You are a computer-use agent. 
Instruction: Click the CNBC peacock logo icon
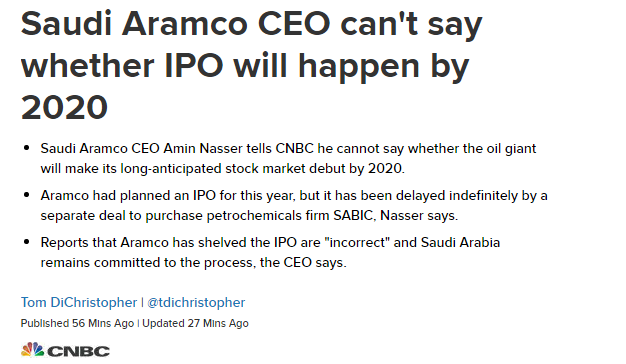coord(32,349)
